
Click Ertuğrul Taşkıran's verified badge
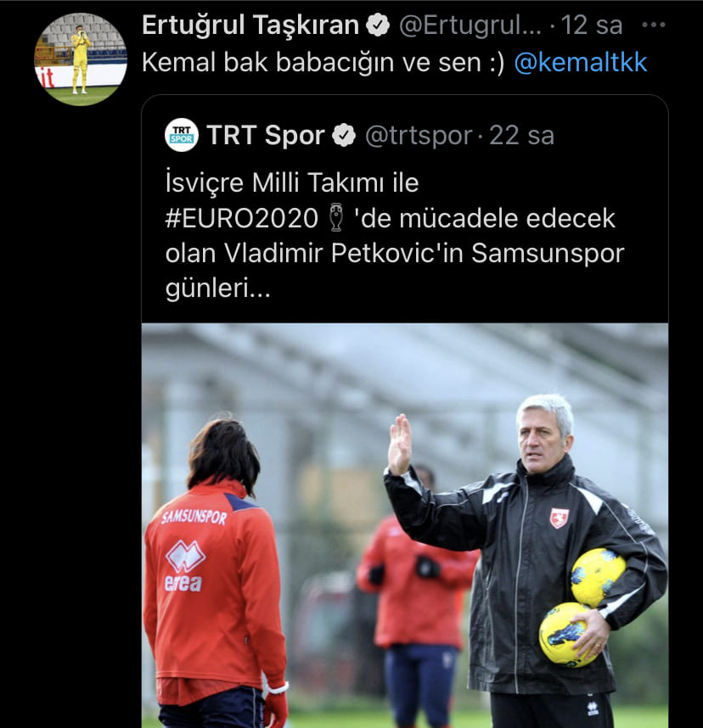tap(378, 25)
